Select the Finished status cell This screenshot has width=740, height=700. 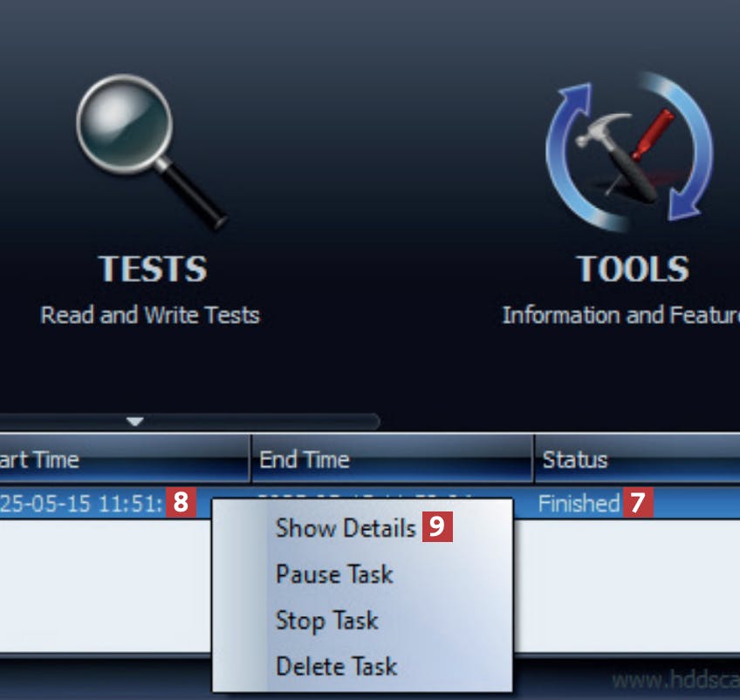click(x=579, y=503)
